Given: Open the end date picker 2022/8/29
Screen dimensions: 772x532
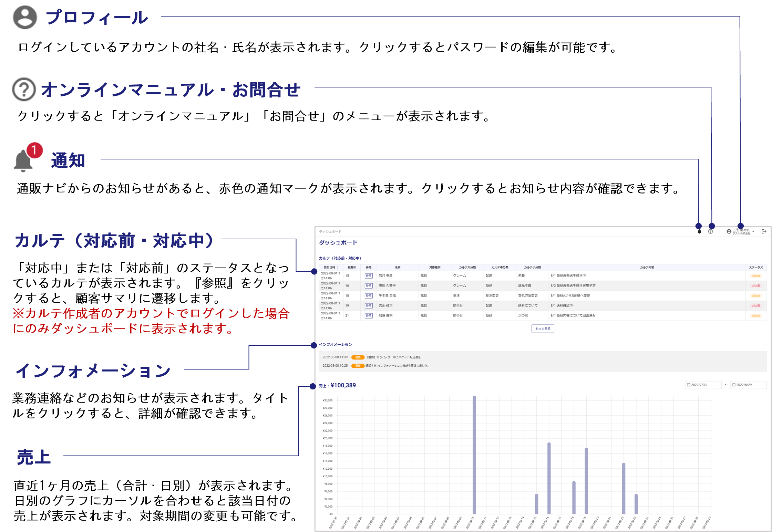Looking at the screenshot, I should click(748, 385).
